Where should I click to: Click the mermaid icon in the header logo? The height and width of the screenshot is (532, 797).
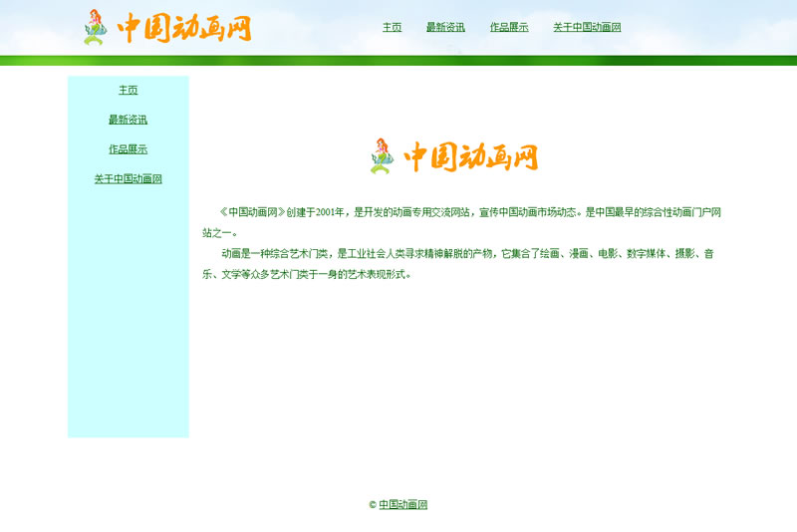[95, 27]
